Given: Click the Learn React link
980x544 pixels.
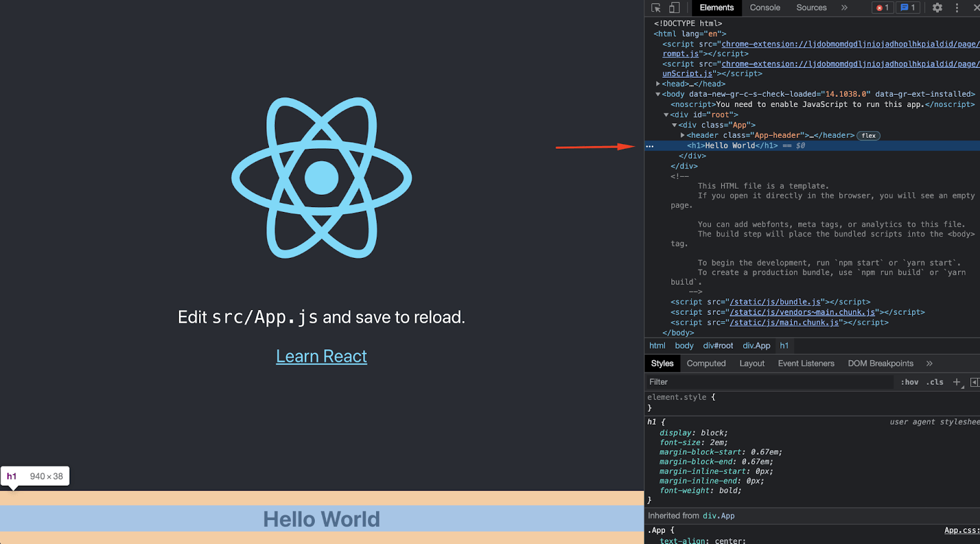Looking at the screenshot, I should [322, 357].
